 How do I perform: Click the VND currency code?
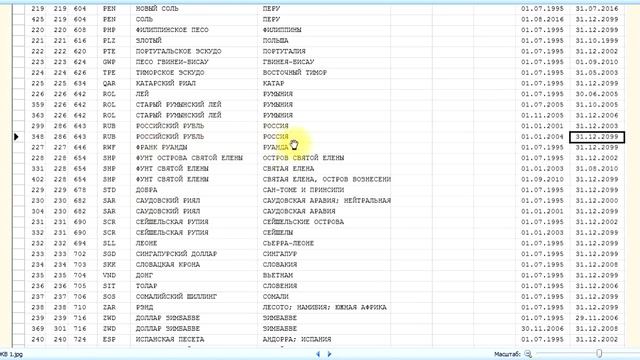[x=109, y=275]
